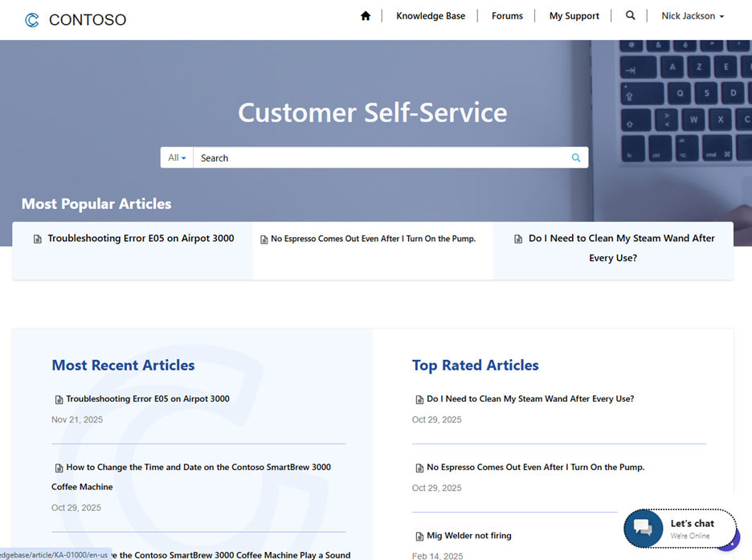The image size is (752, 560).
Task: Click document icon beside popular No Espresso article
Action: click(x=264, y=239)
